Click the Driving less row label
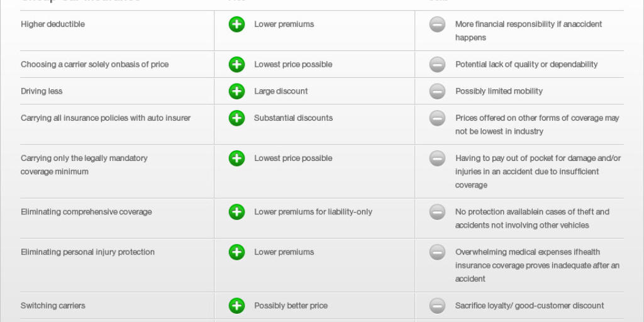The width and height of the screenshot is (644, 322). tap(42, 91)
